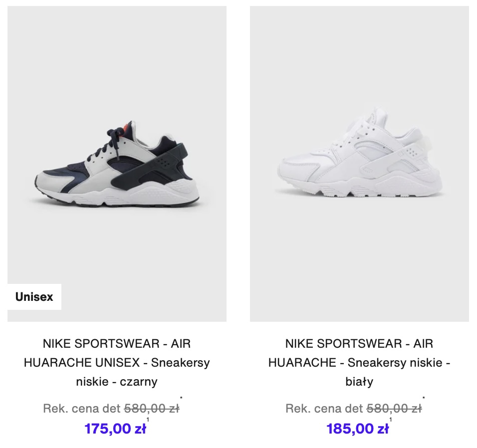Open the all-white Air Huarache sneaker photo

coord(359,164)
